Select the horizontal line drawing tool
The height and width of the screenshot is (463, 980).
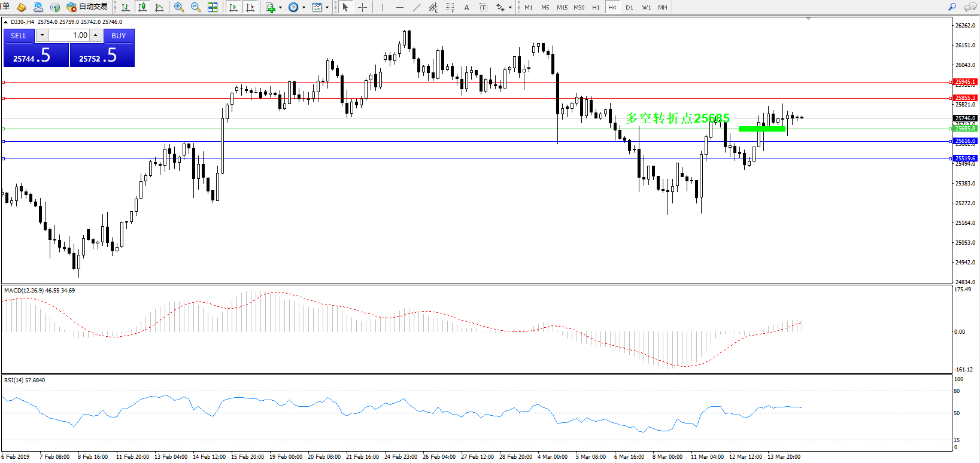click(x=399, y=7)
